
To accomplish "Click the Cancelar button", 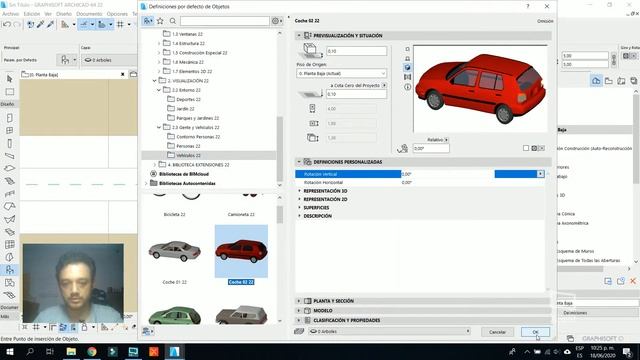I will point(497,332).
